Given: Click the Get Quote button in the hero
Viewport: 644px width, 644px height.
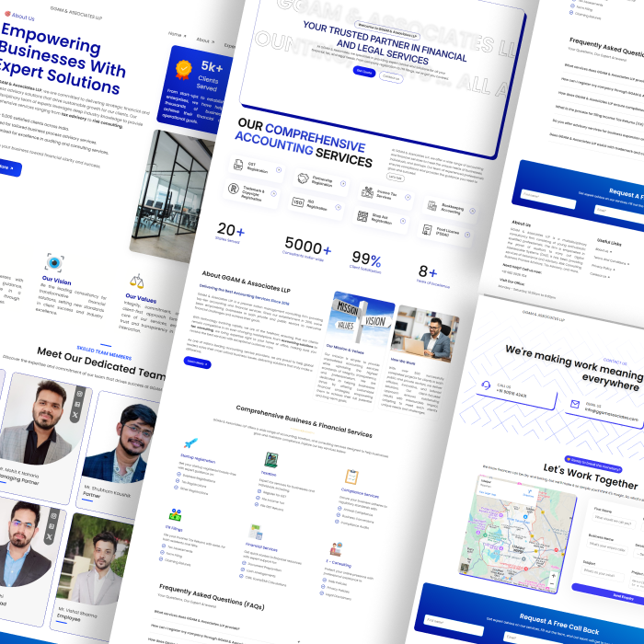Looking at the screenshot, I should click(364, 72).
